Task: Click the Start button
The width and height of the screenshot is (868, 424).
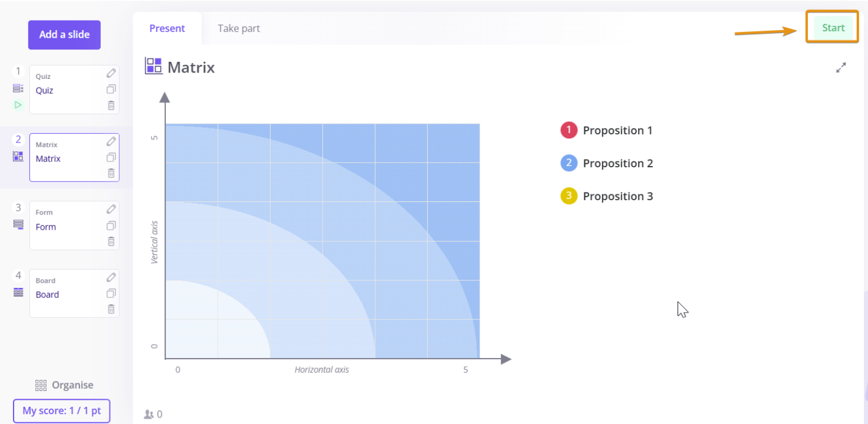Action: (833, 28)
